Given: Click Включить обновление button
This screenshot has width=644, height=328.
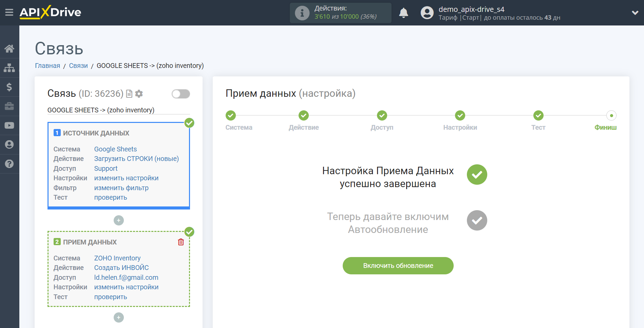Looking at the screenshot, I should point(398,266).
